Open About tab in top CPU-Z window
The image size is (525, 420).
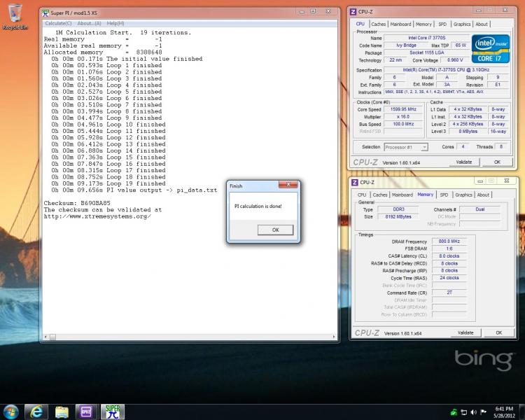[x=482, y=24]
